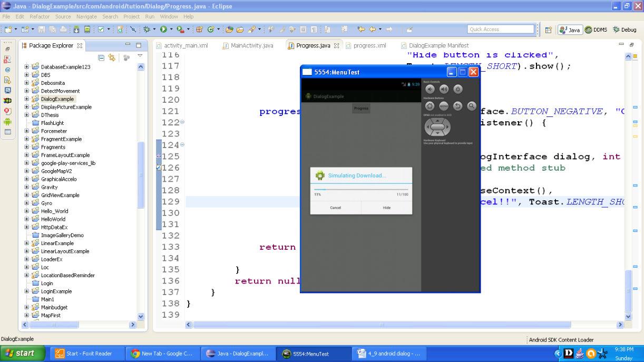
Task: Click the New Java Package icon
Action: point(199,30)
